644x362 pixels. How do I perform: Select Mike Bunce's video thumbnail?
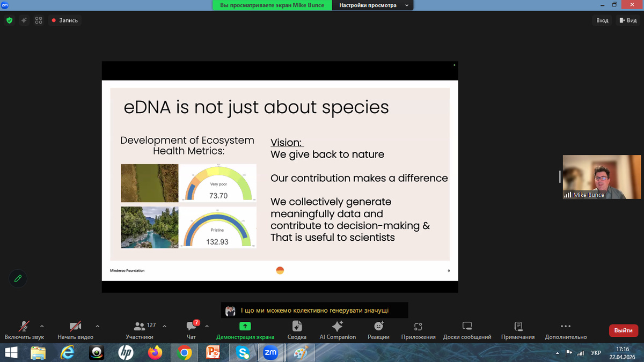(x=602, y=177)
